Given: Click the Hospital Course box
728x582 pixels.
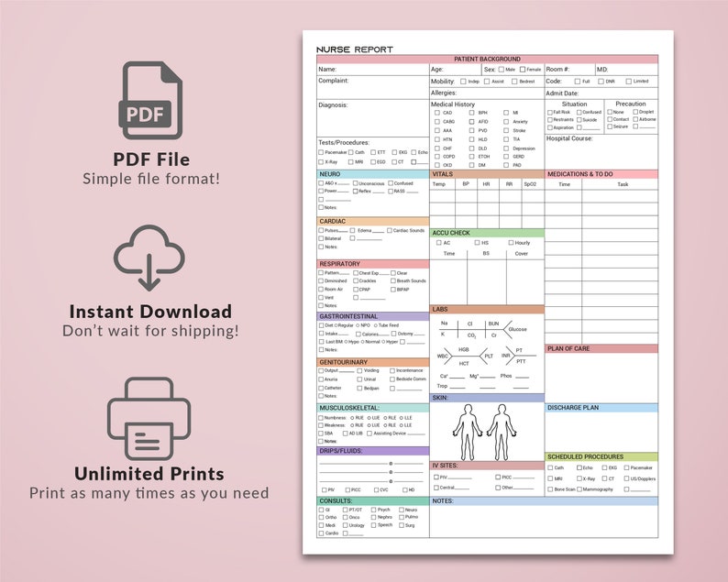Looking at the screenshot, I should point(601,152).
